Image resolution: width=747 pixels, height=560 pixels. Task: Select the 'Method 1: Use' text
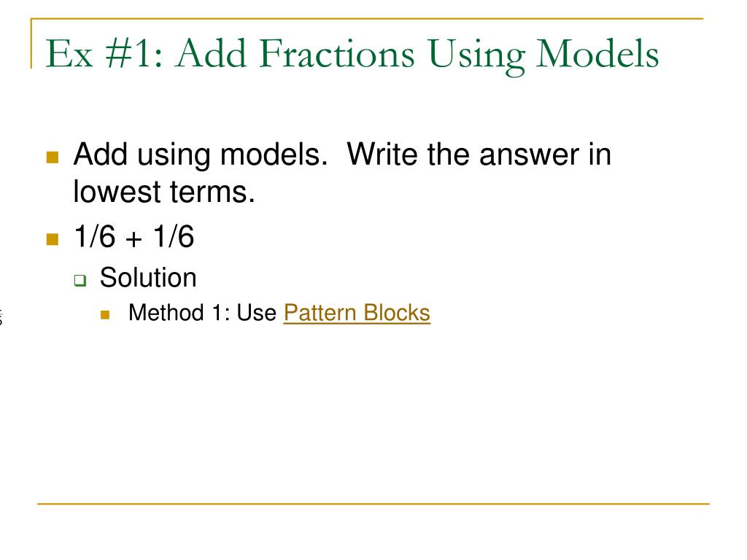(202, 314)
